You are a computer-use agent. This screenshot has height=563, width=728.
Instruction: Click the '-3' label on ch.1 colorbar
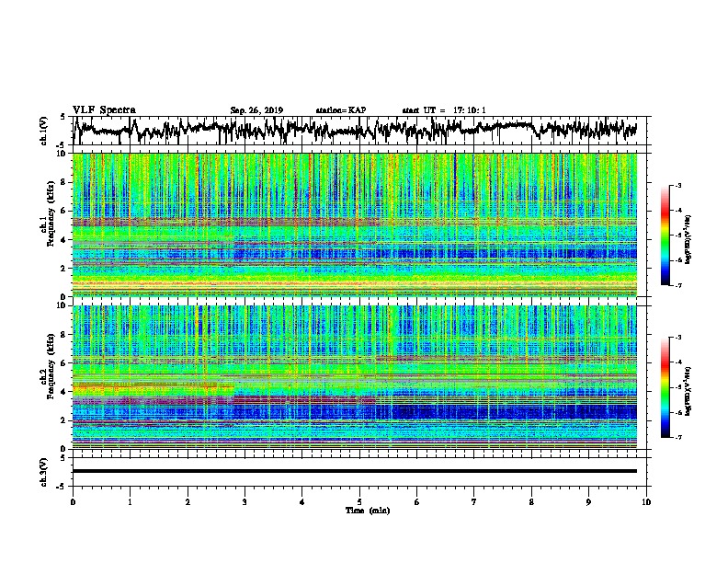tap(678, 186)
